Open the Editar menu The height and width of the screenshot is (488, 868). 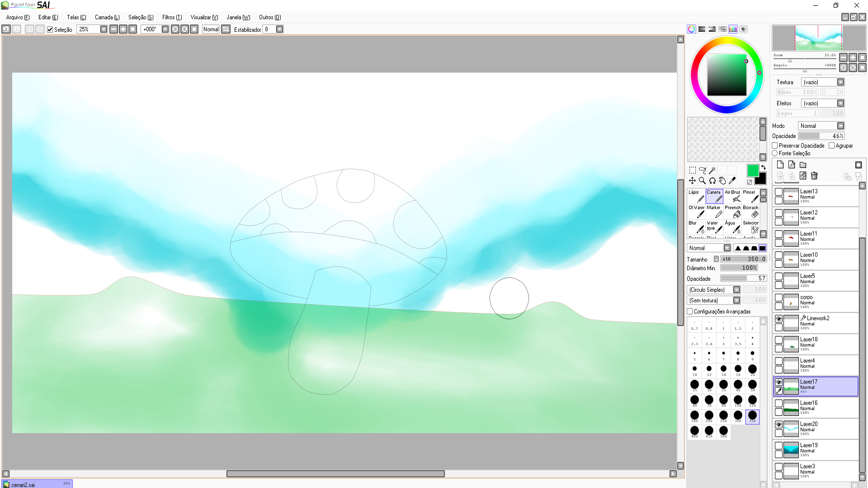[48, 17]
